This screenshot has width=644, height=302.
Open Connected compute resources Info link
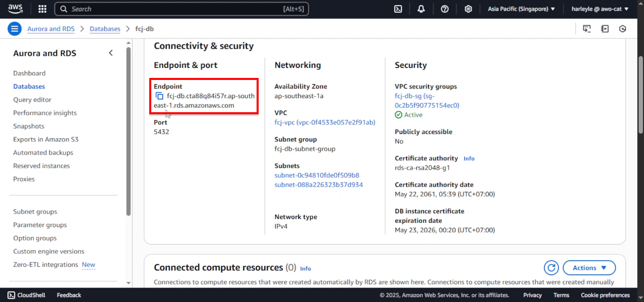coord(305,268)
